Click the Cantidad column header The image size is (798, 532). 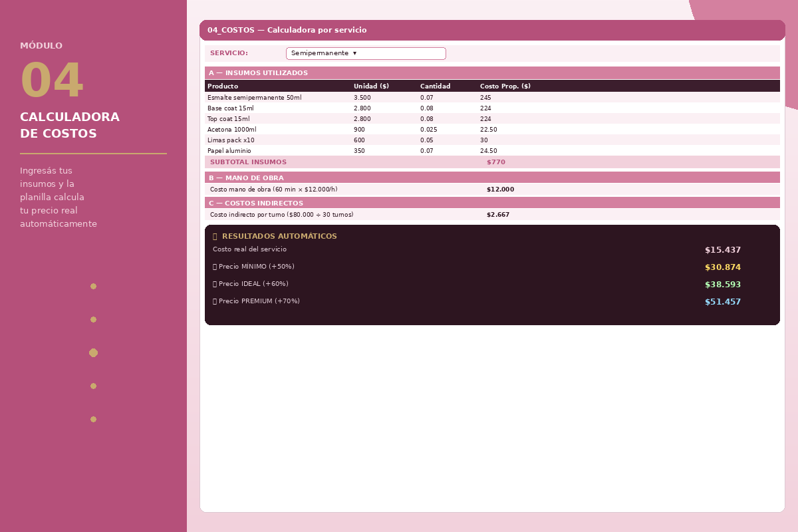point(435,86)
